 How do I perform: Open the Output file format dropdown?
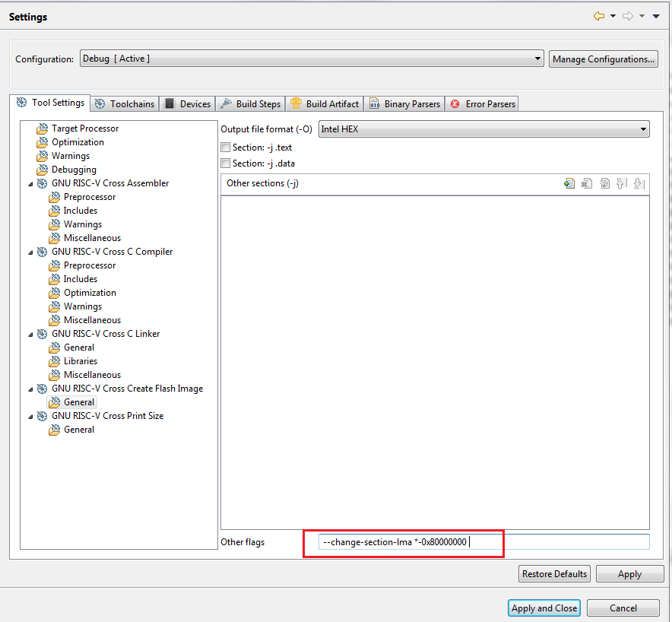pyautogui.click(x=483, y=129)
